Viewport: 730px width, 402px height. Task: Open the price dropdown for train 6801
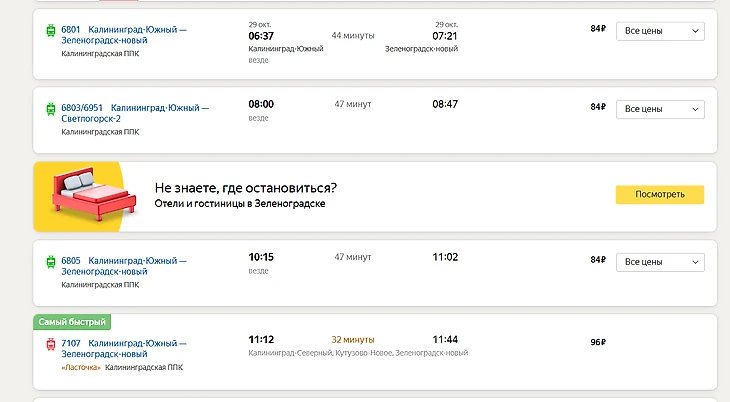660,31
